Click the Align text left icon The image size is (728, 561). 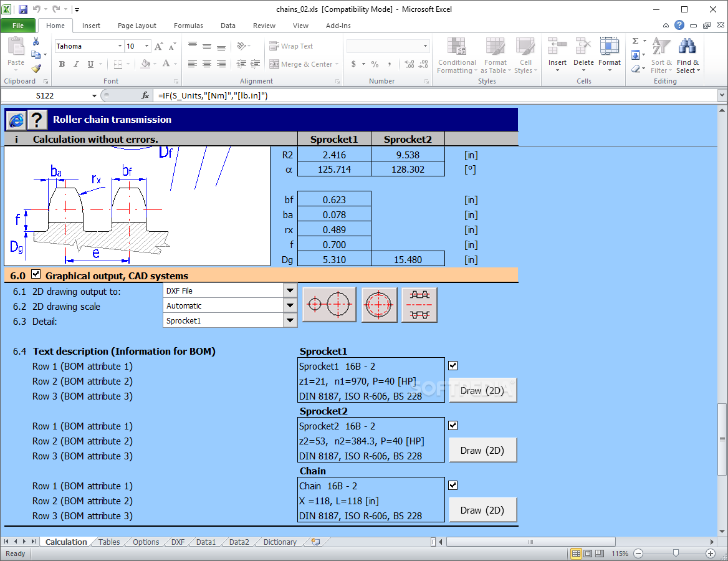[x=193, y=64]
